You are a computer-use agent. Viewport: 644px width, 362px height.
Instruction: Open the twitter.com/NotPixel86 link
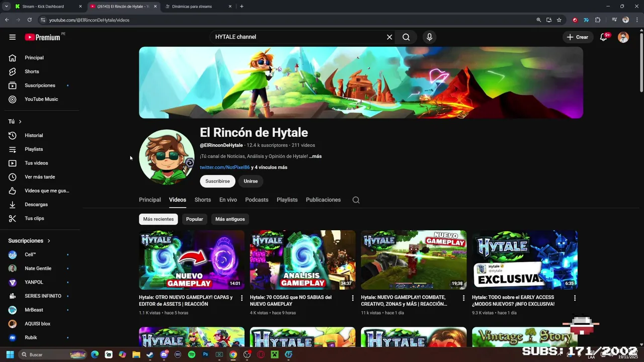point(225,167)
